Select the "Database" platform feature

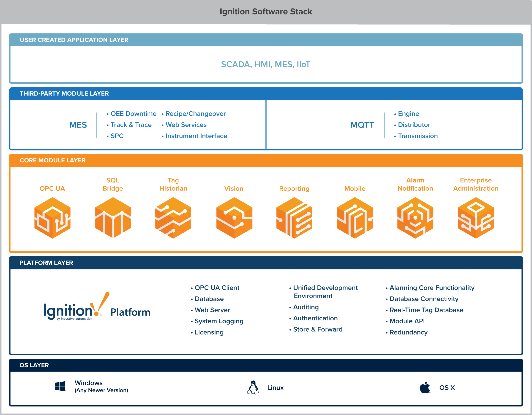tap(209, 299)
